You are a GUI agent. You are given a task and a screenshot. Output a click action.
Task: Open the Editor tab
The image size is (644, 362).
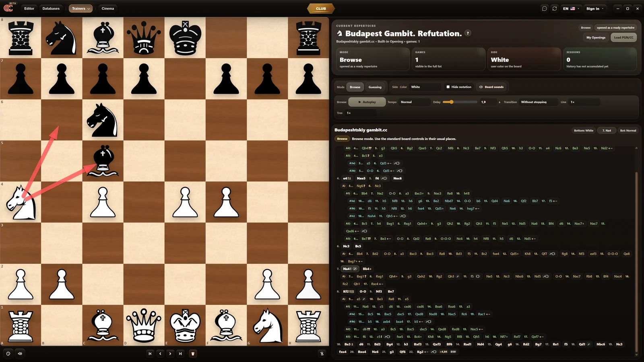pyautogui.click(x=29, y=8)
